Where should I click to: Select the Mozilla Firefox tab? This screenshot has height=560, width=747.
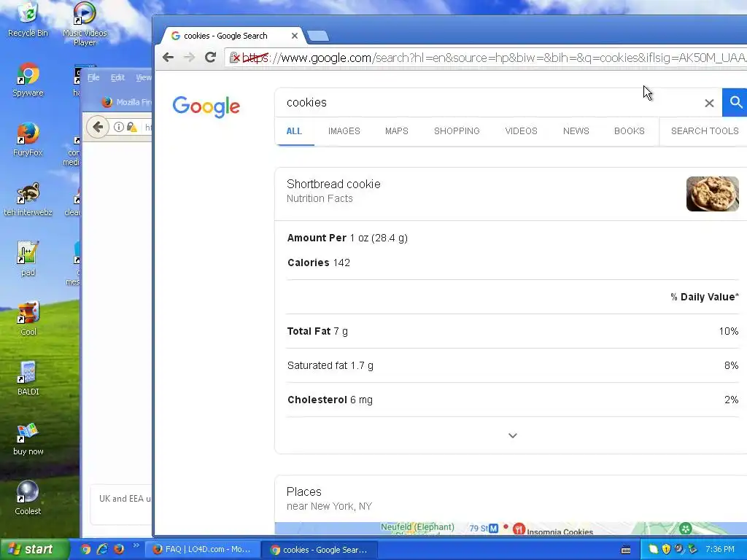click(125, 102)
